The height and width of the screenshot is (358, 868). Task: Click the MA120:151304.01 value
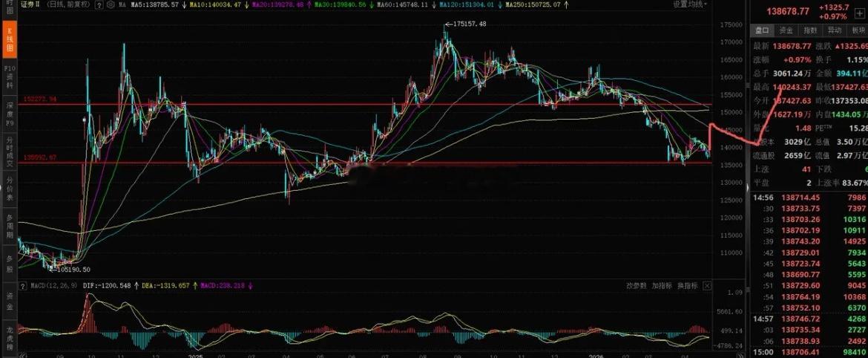pos(468,5)
